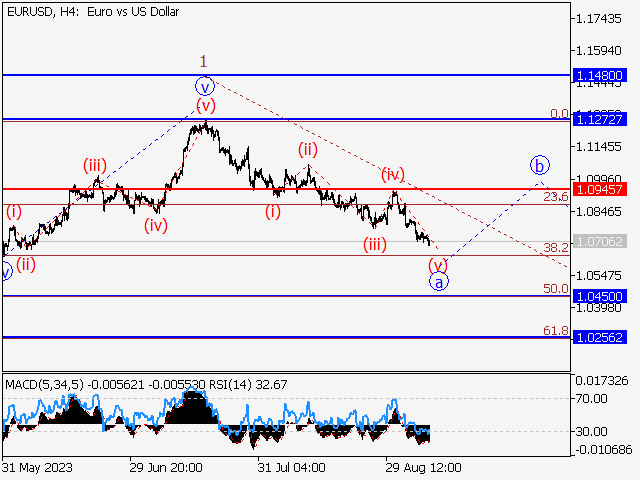Select the blue 1.02562 price level tag

pos(600,337)
